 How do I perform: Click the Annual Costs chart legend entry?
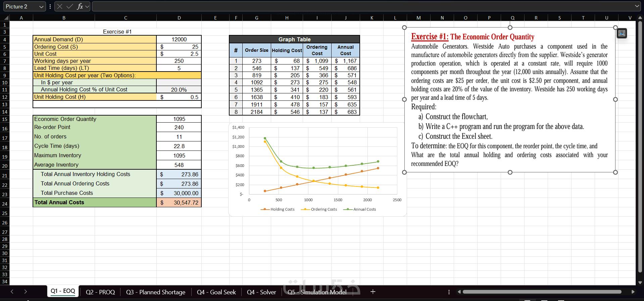tap(359, 209)
